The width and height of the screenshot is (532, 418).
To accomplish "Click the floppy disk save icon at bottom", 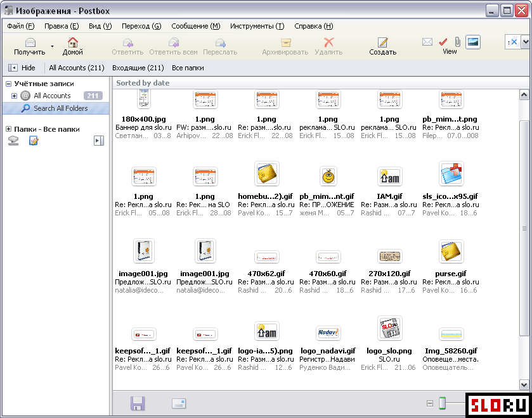I will pyautogui.click(x=137, y=403).
